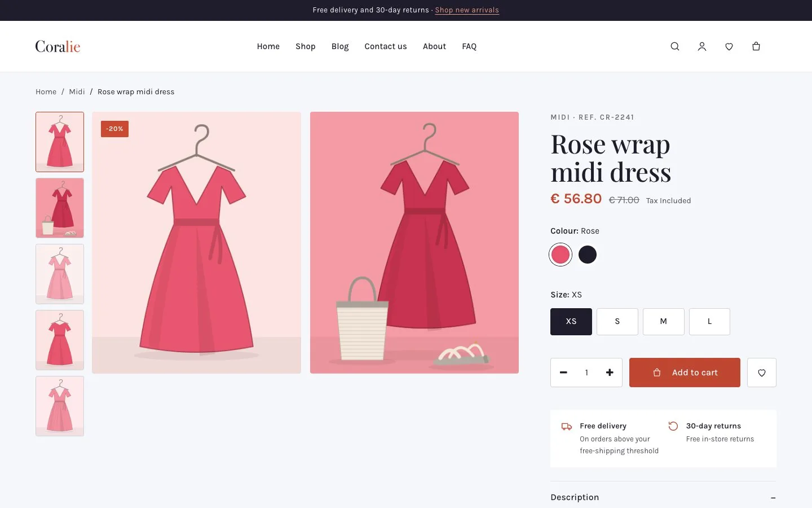
Task: Open the Shop menu item
Action: tap(306, 46)
